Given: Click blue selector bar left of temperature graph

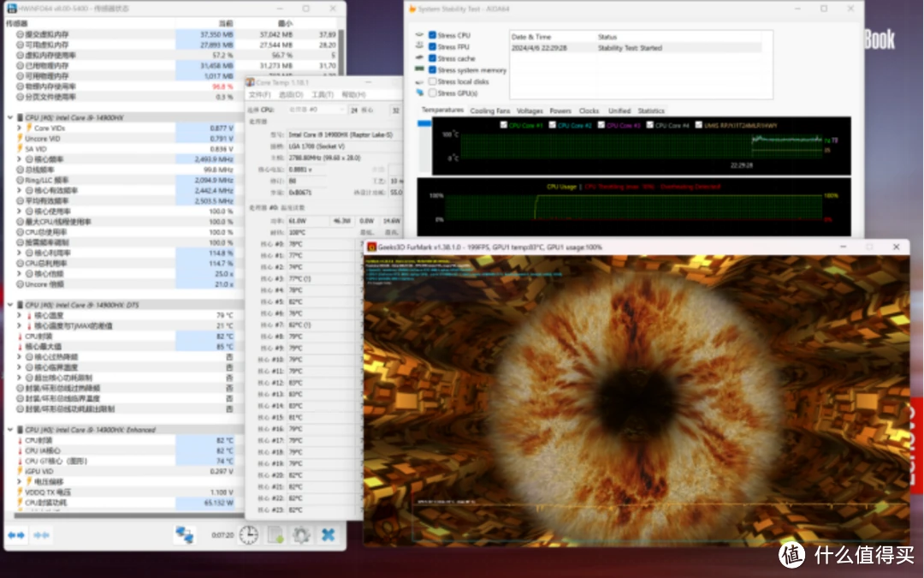Looking at the screenshot, I should [423, 123].
